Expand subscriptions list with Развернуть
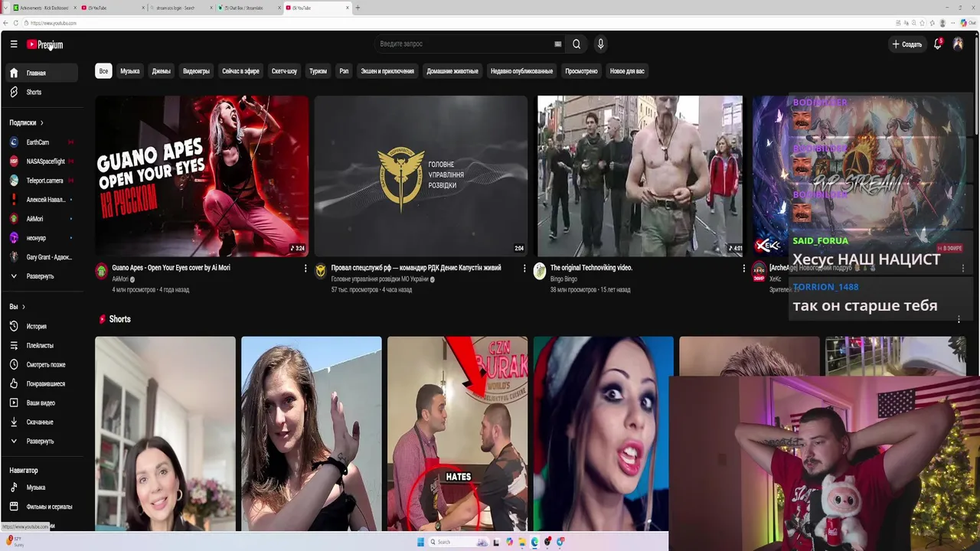980x551 pixels. tap(42, 276)
